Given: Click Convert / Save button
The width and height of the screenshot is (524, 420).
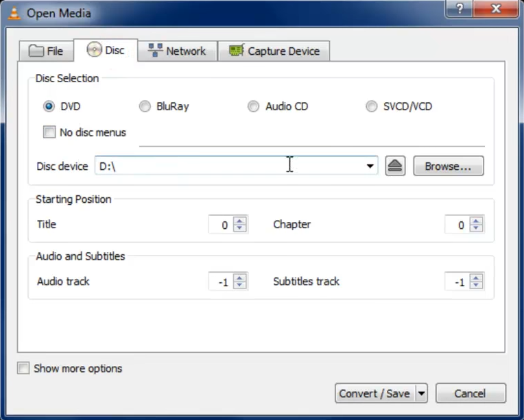Looking at the screenshot, I should coord(375,393).
